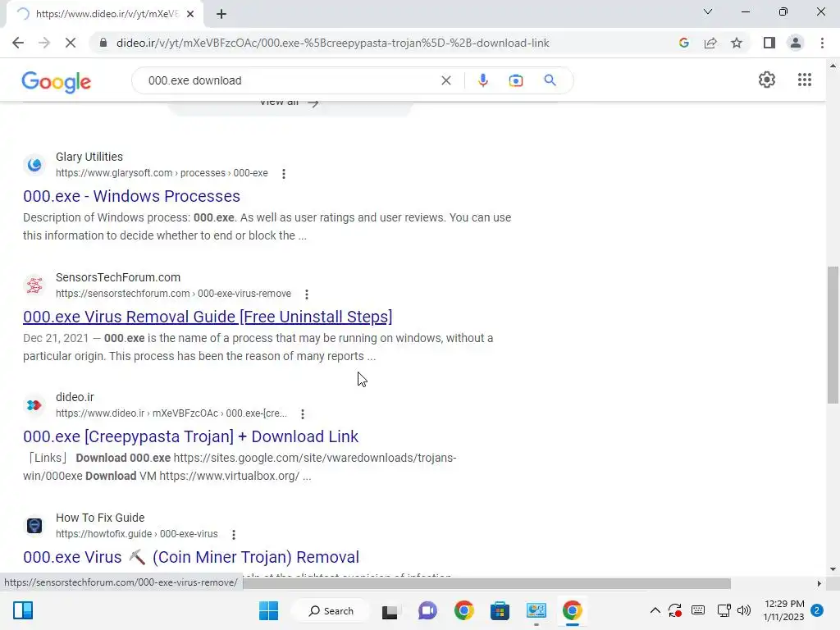The image size is (840, 630).
Task: Share this page via share icon
Action: 710,43
